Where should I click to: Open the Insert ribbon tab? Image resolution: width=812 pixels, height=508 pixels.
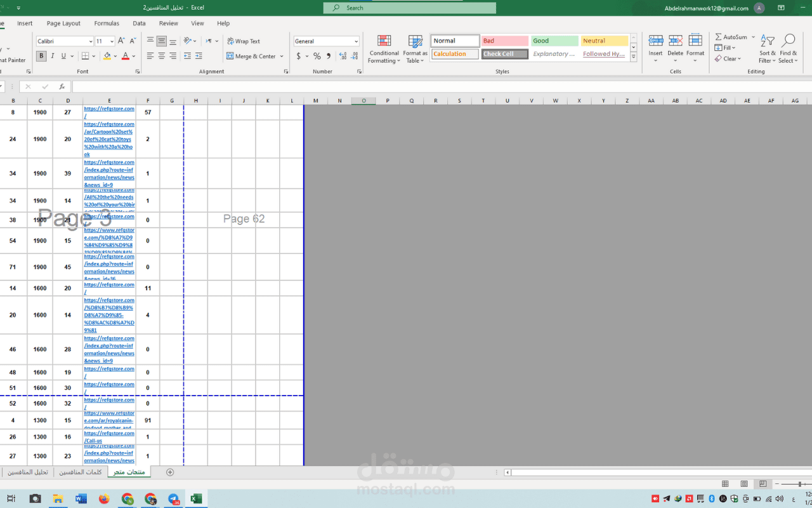pos(25,23)
